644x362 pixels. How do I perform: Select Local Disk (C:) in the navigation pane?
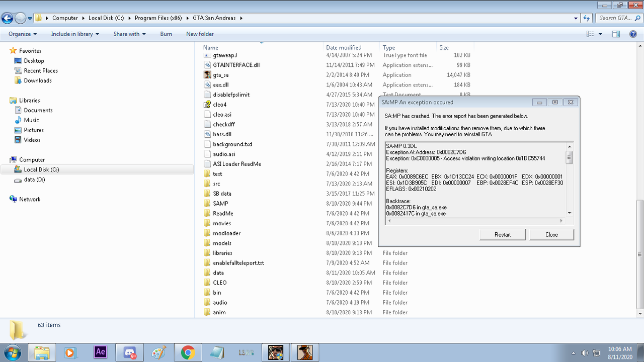tap(41, 169)
